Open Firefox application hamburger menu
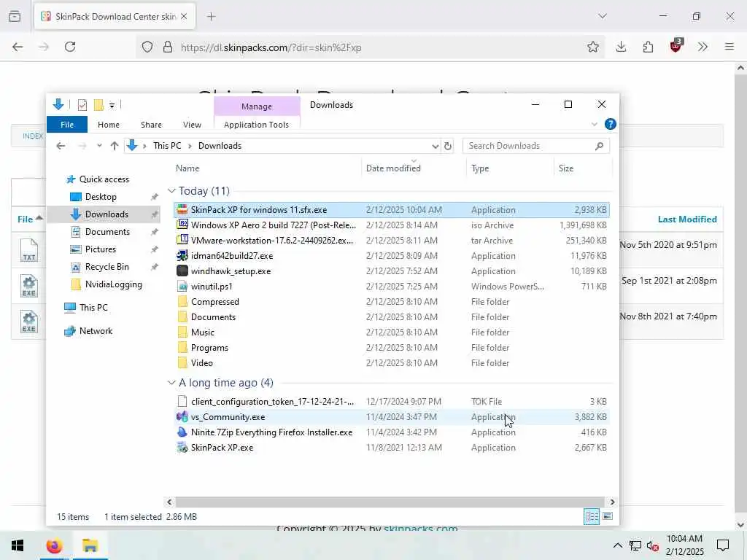 click(x=729, y=47)
